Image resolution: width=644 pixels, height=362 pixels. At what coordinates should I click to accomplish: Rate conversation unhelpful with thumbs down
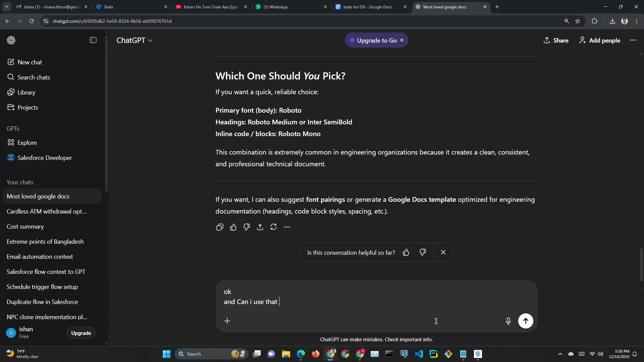tap(423, 252)
